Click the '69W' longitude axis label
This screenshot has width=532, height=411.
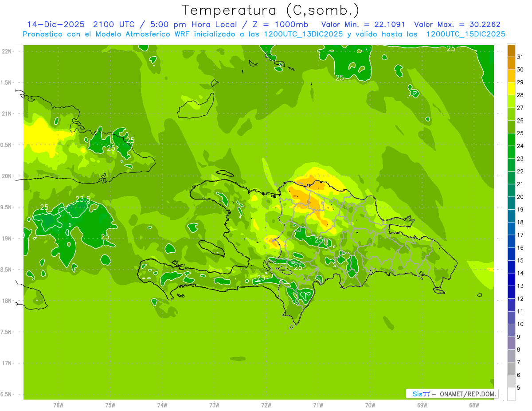point(422,405)
